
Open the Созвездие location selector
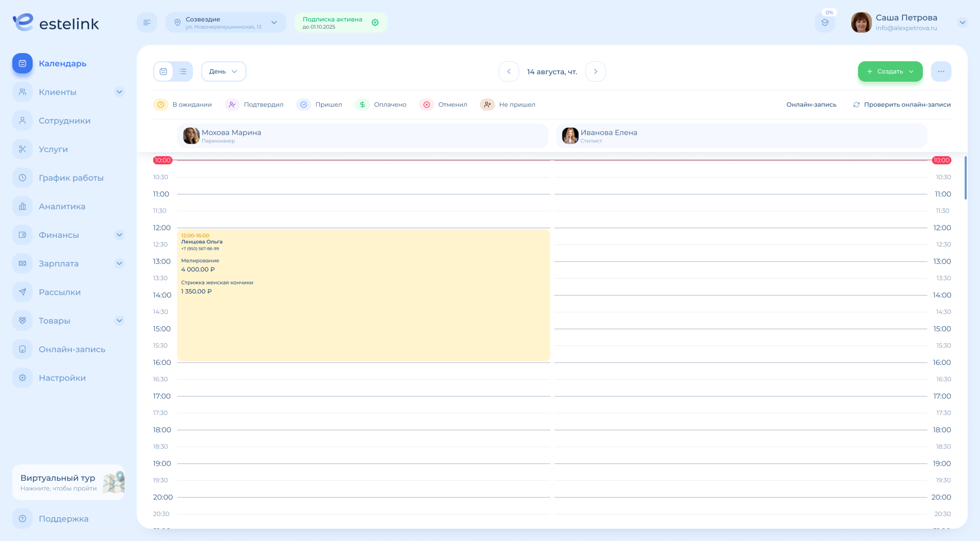225,22
